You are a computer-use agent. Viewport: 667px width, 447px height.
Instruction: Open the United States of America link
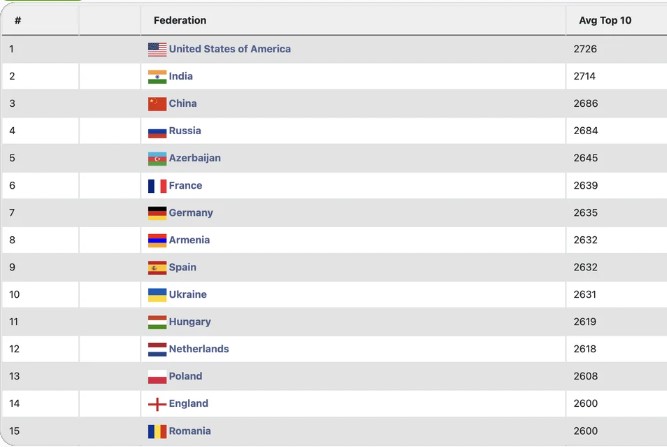230,49
